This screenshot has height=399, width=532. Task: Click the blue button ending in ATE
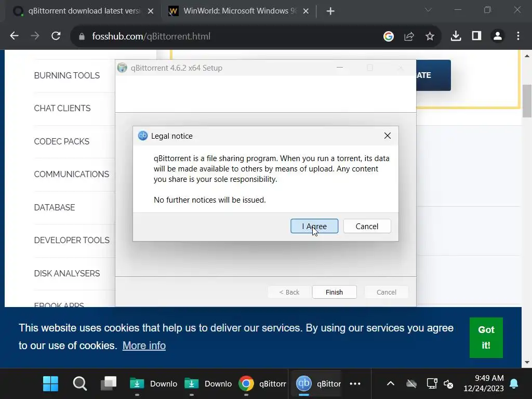(434, 75)
